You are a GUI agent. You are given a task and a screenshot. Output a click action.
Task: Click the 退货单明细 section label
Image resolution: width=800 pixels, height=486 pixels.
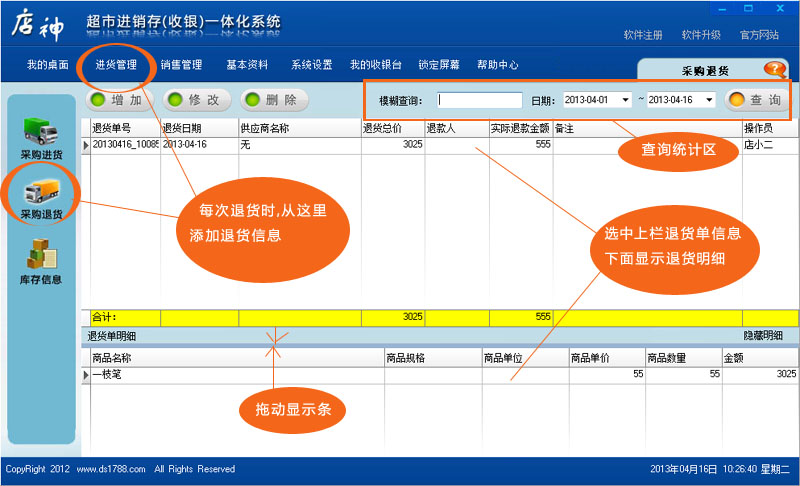(x=111, y=336)
